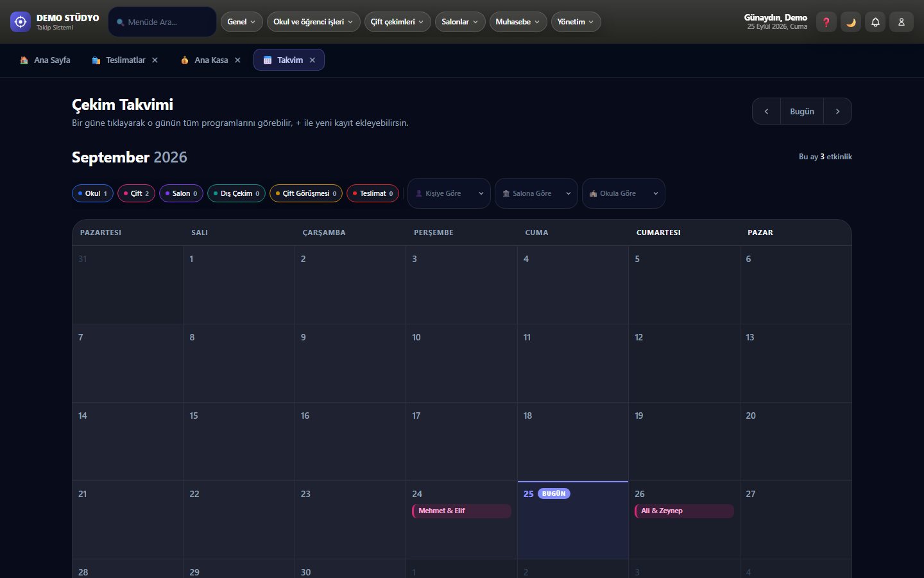
Task: Toggle the Salon event filter
Action: pyautogui.click(x=181, y=193)
